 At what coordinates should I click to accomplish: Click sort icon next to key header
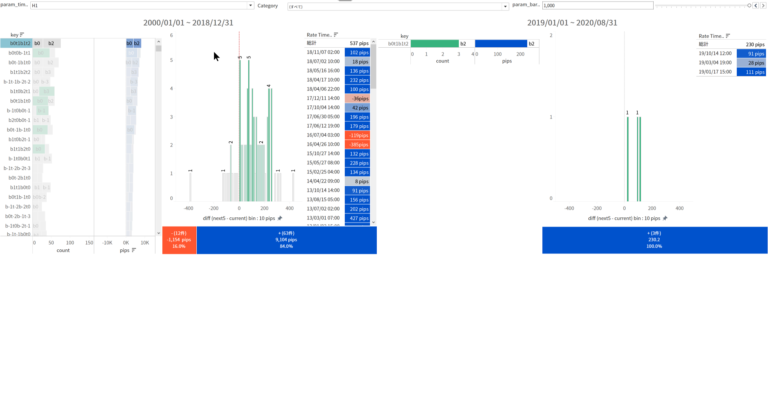tap(22, 35)
